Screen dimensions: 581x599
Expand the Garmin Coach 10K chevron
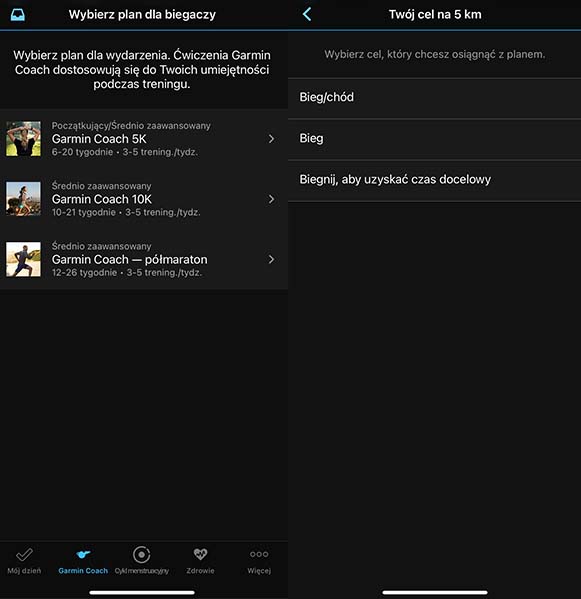271,199
